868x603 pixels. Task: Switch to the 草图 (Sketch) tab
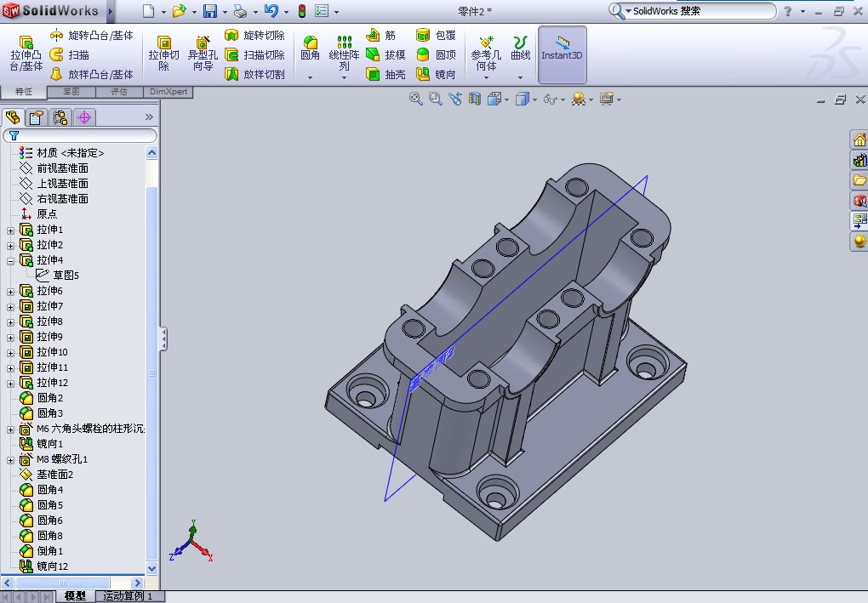pyautogui.click(x=71, y=92)
